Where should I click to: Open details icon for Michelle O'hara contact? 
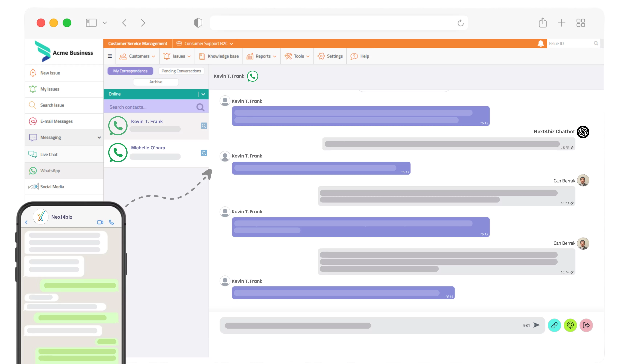pyautogui.click(x=204, y=153)
